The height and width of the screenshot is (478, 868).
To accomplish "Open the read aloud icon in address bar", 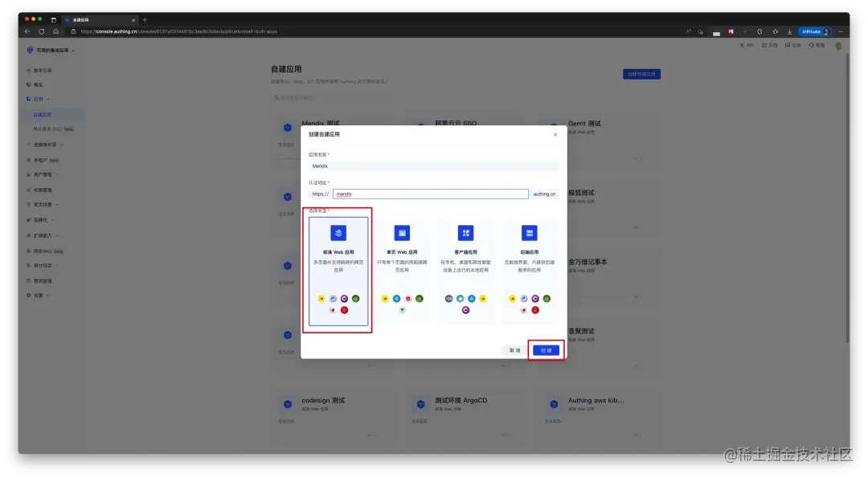I will point(688,31).
